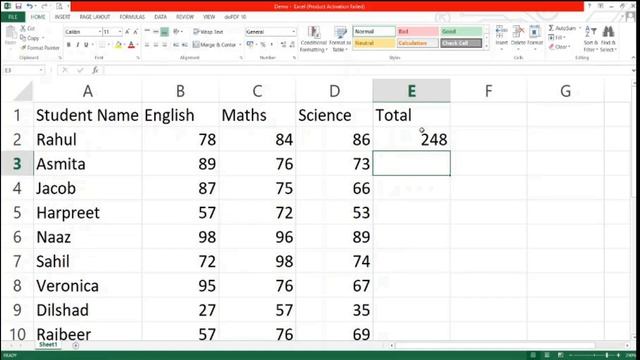The image size is (640, 360).
Task: Open the Name Box dropdown
Action: coord(41,70)
